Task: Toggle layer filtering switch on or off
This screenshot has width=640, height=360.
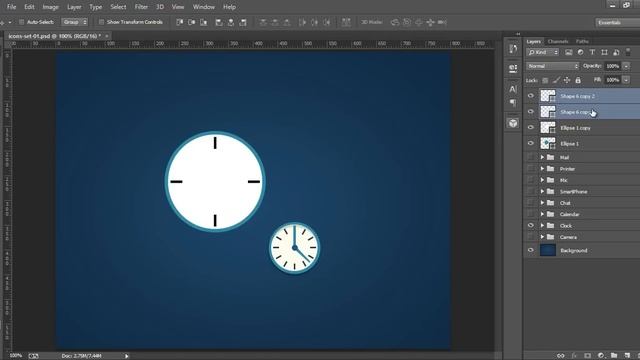Action: 628,52
